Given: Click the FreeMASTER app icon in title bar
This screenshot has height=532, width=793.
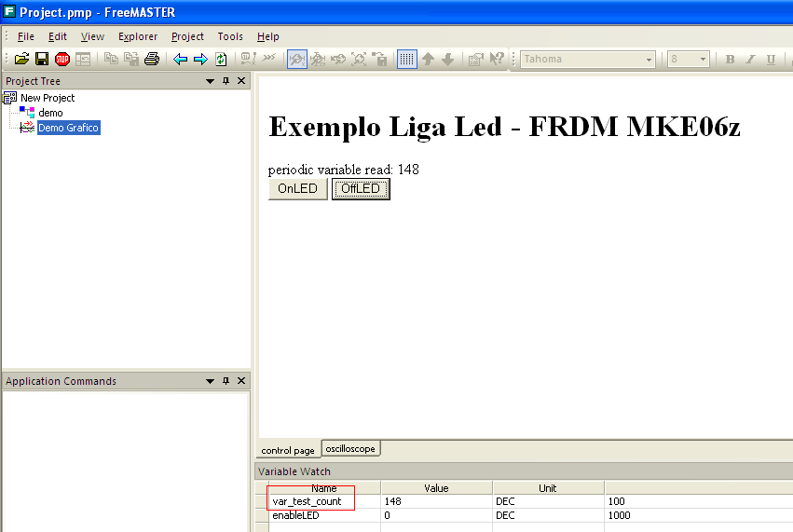Looking at the screenshot, I should click(9, 11).
